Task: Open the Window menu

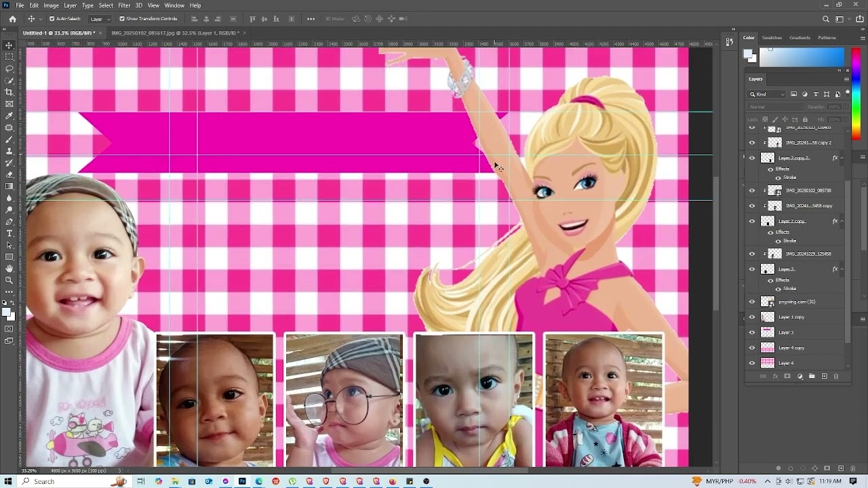Action: [174, 5]
